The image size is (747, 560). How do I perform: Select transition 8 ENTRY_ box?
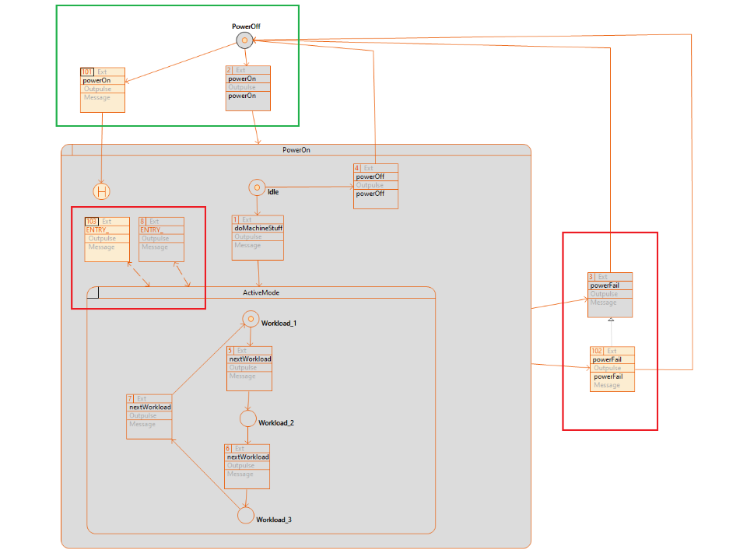[162, 239]
